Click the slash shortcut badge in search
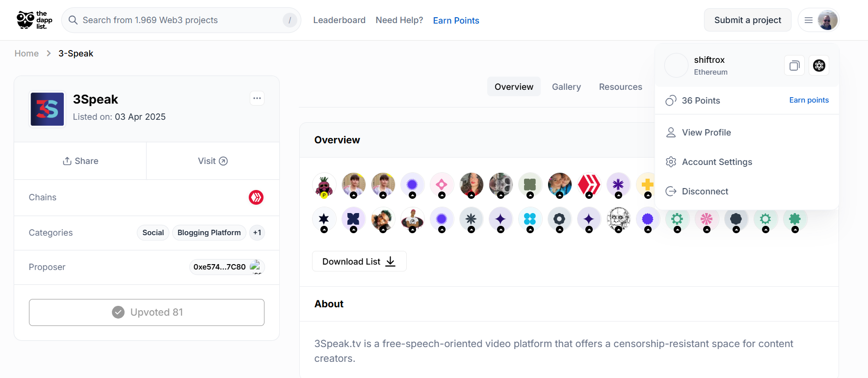868x378 pixels. pyautogui.click(x=289, y=20)
